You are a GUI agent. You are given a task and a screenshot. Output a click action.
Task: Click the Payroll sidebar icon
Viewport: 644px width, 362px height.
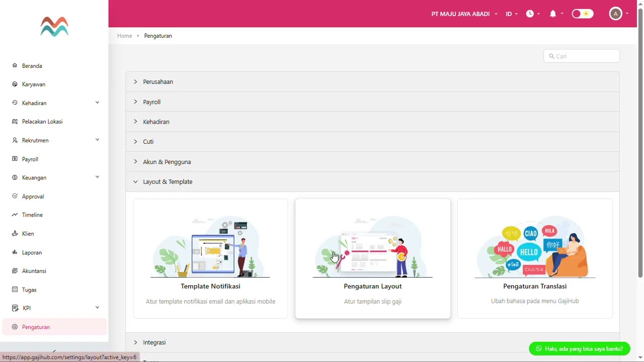point(15,159)
